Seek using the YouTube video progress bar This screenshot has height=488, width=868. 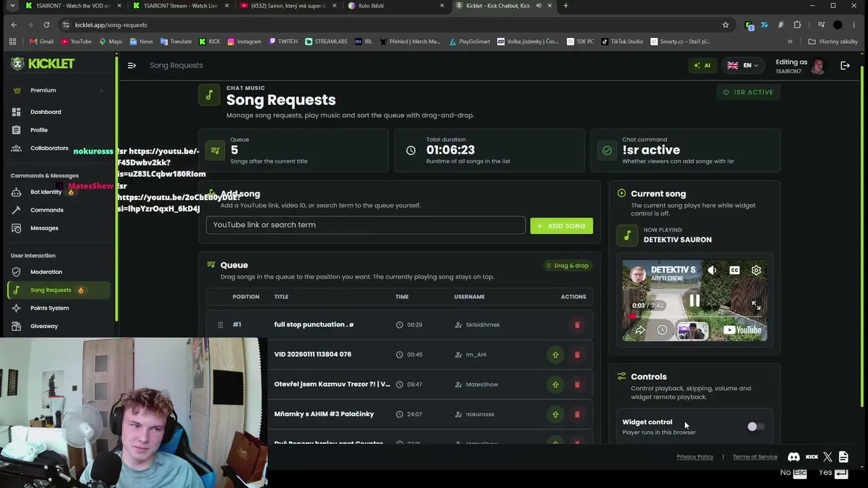694,316
